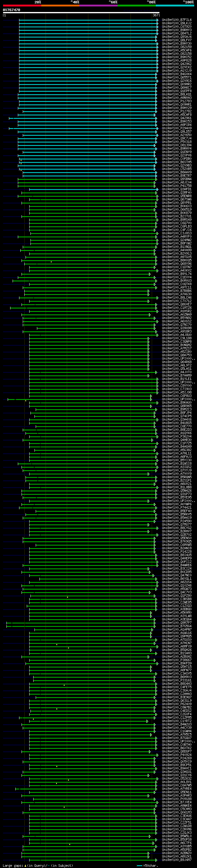Select label UniRef100_A5CAF6
197x868 pixels.
pyautogui.click(x=177, y=50)
